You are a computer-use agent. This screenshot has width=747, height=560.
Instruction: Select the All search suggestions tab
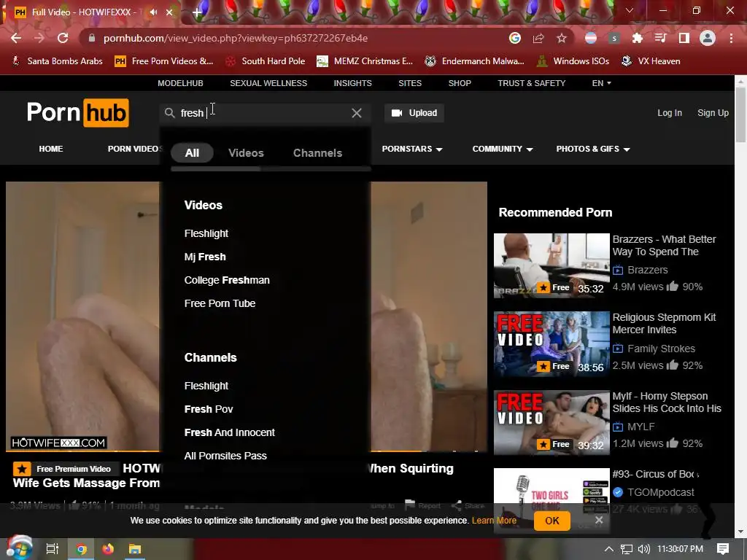(x=192, y=153)
